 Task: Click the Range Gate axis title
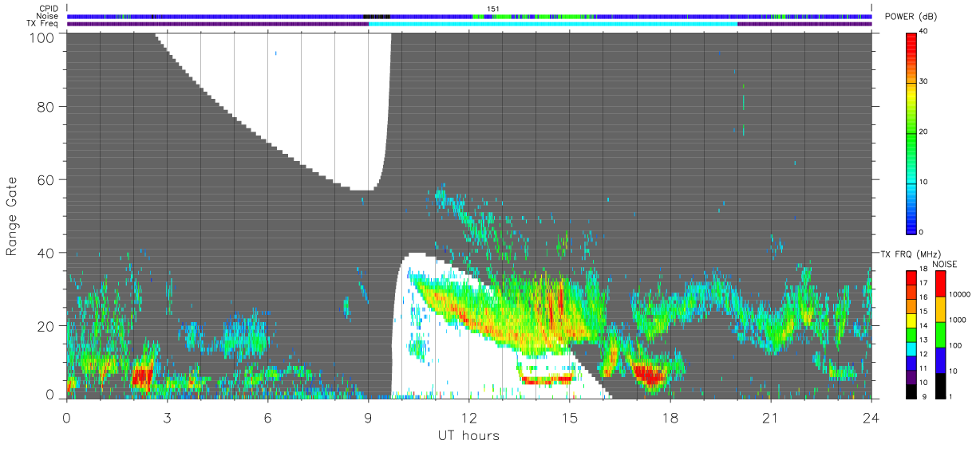12,216
